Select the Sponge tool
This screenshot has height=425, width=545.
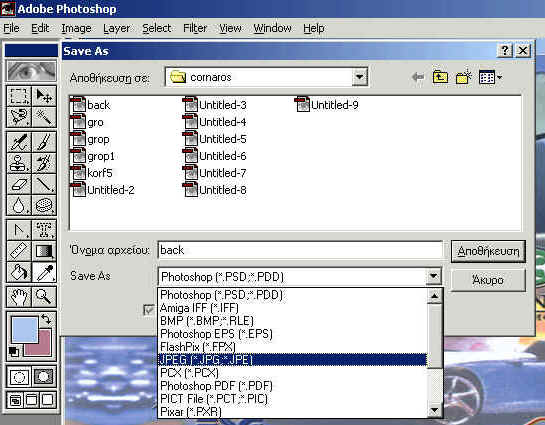tap(44, 205)
